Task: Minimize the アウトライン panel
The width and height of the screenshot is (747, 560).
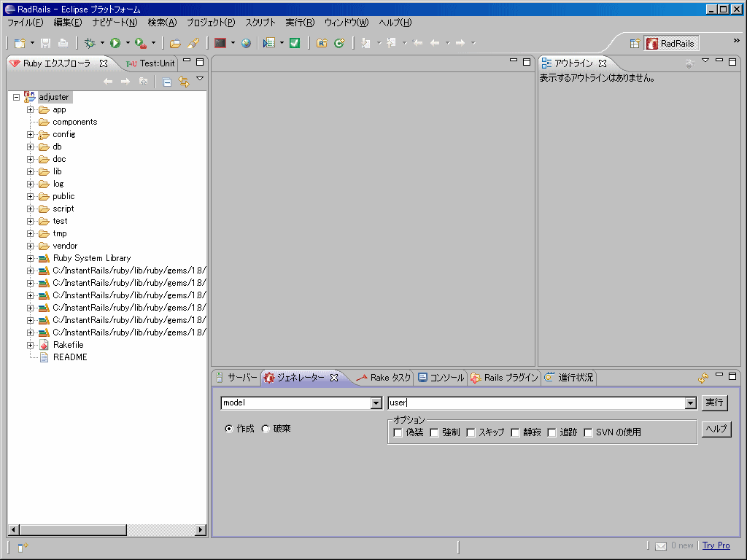Action: [719, 61]
